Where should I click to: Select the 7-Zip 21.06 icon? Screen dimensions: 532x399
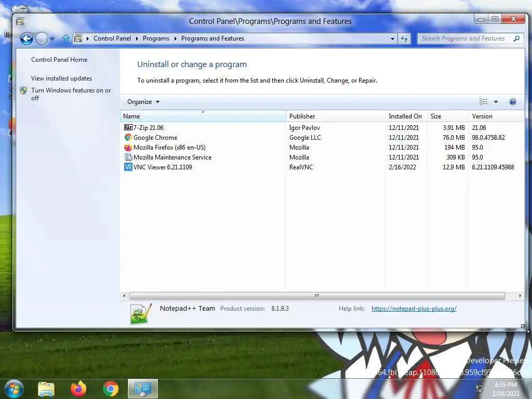tap(128, 128)
